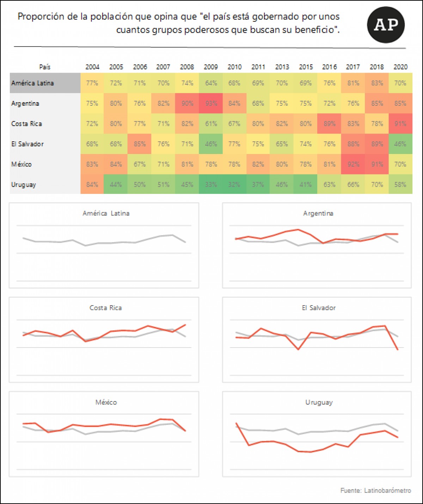This screenshot has height=504, width=423.
Task: Click the 2020 year column header
Action: 400,67
